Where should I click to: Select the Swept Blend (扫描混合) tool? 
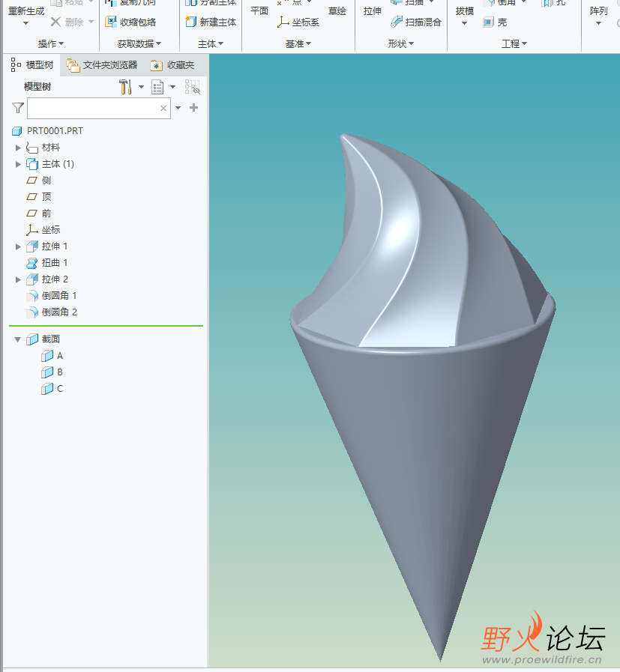click(416, 22)
